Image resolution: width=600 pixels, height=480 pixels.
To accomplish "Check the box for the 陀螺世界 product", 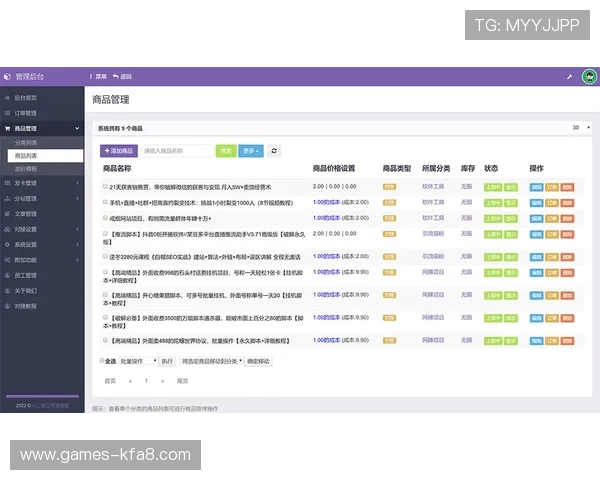I will point(105,340).
